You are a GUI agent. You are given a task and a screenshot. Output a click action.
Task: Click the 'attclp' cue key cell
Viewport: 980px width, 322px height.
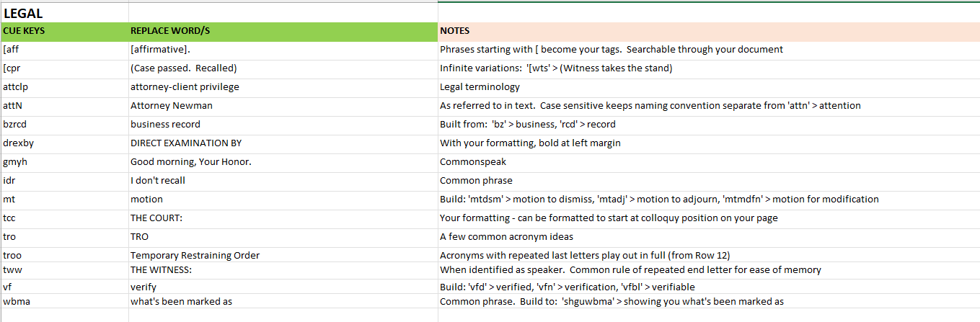(x=64, y=88)
